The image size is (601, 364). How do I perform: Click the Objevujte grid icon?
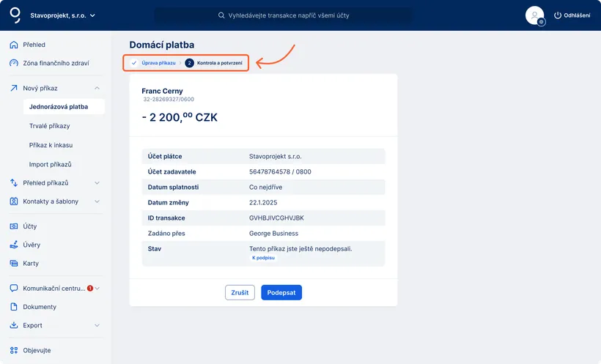tap(13, 350)
